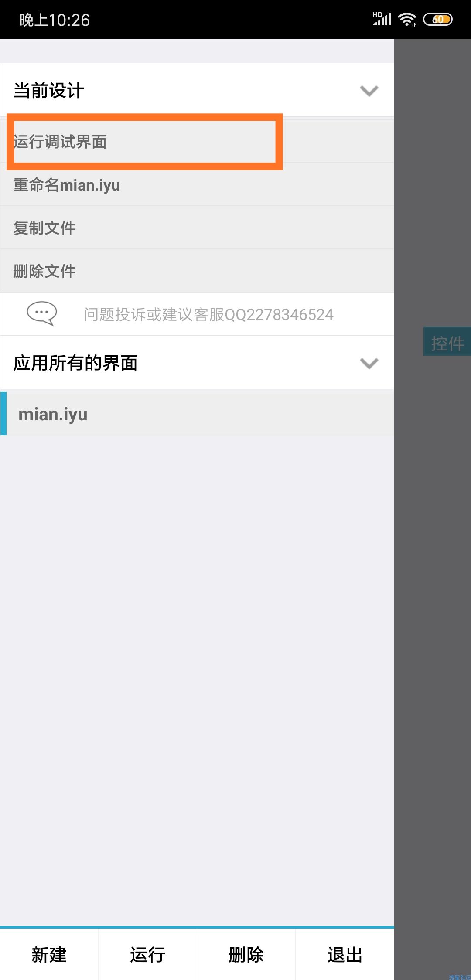Tap the 运行 bottom button
Screen dimensions: 471x980
tap(148, 954)
